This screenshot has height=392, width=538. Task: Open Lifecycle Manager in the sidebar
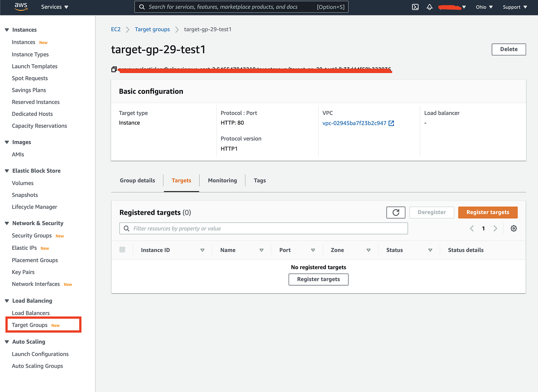pos(35,207)
